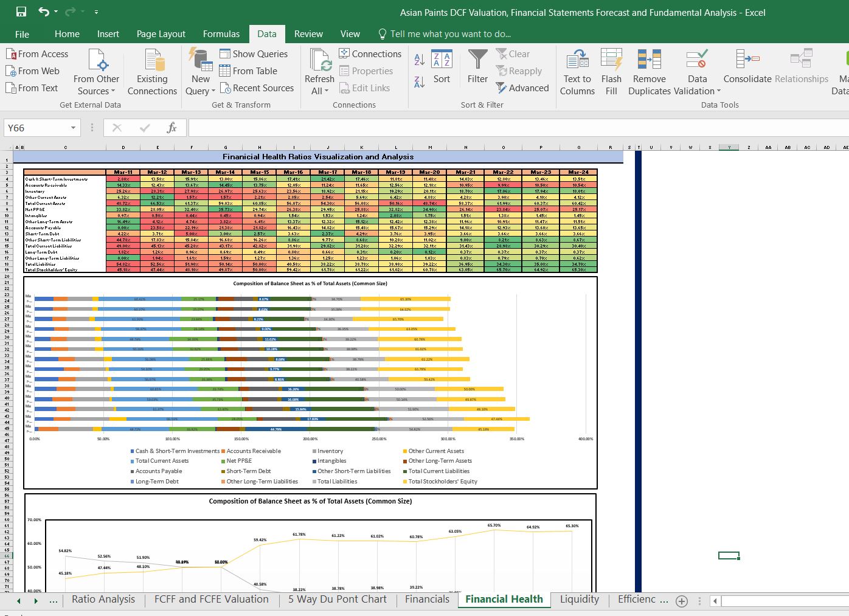Click the formula bar input

(518, 128)
